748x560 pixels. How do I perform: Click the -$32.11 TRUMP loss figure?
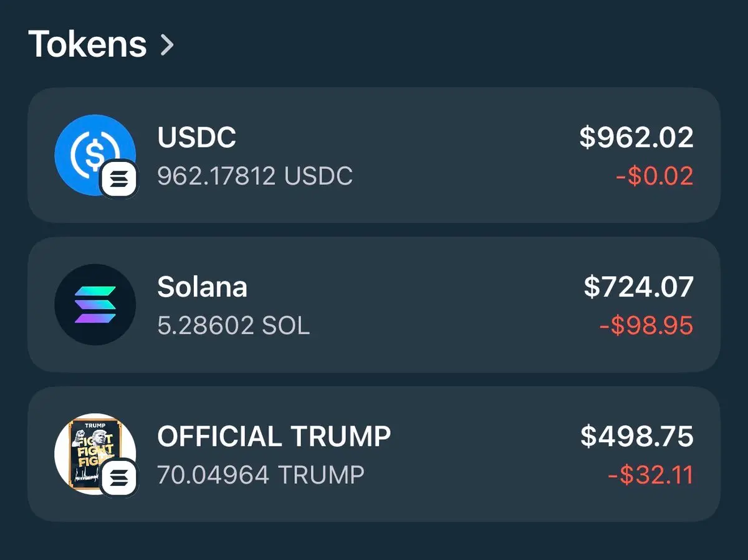pyautogui.click(x=650, y=475)
